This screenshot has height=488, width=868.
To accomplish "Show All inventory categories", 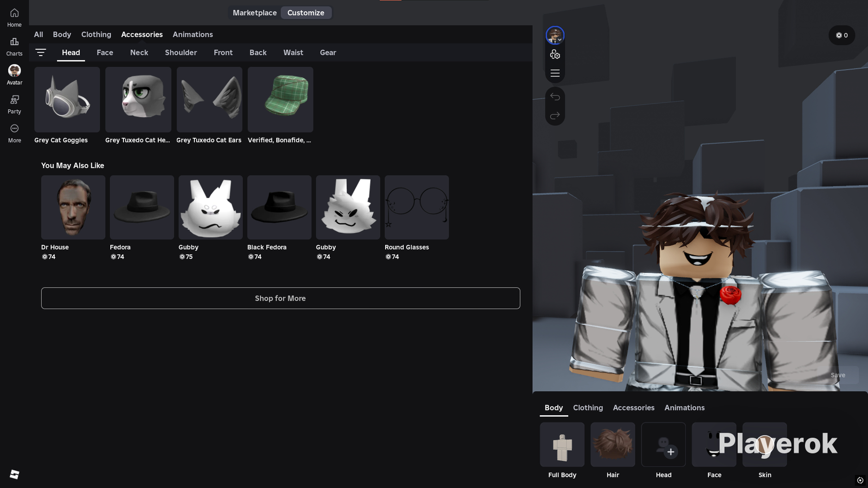I will 39,35.
